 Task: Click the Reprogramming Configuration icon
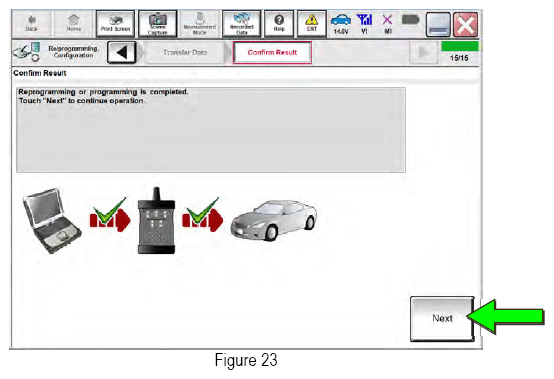pos(27,52)
